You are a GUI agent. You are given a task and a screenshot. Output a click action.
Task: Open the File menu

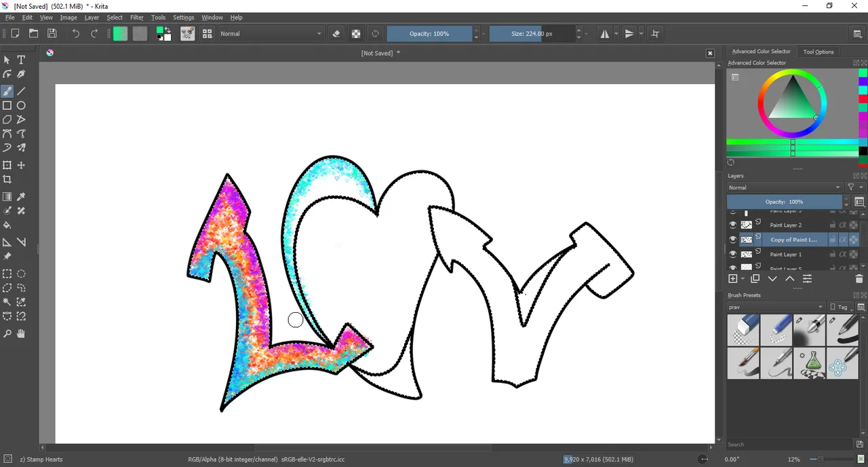tap(10, 17)
